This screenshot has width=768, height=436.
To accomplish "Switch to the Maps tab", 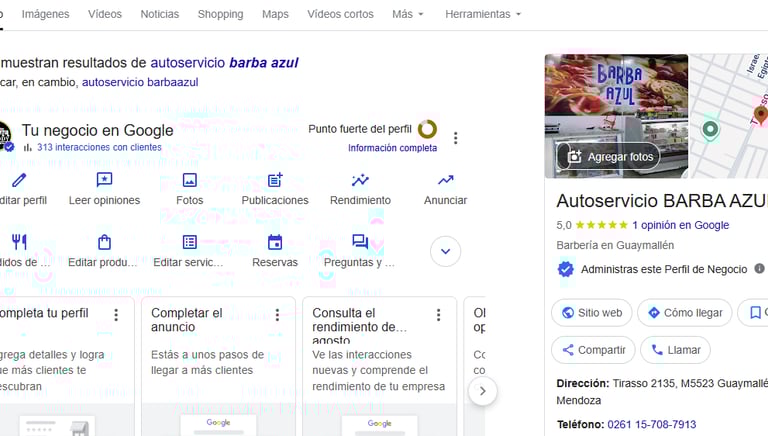I will [x=275, y=14].
